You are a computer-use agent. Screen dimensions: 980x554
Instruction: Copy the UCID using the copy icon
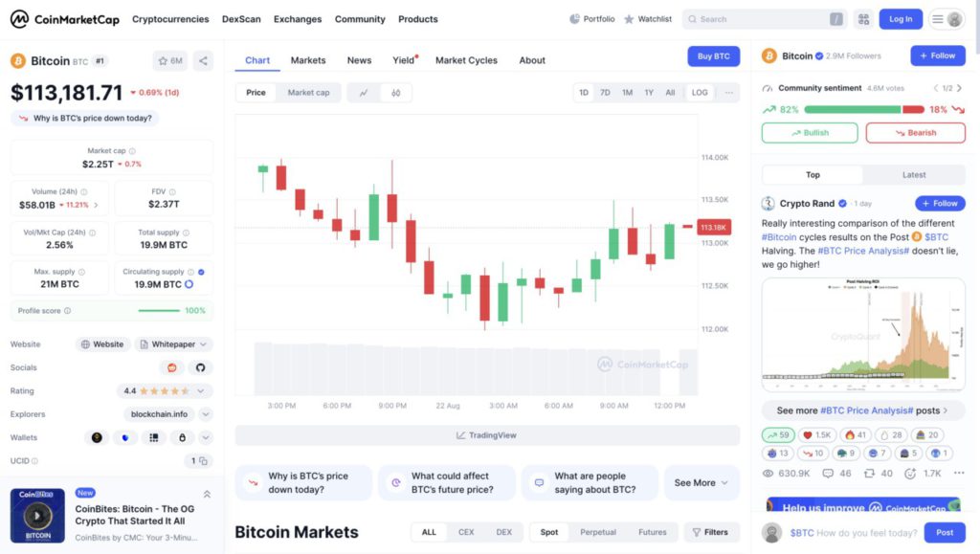tap(203, 461)
